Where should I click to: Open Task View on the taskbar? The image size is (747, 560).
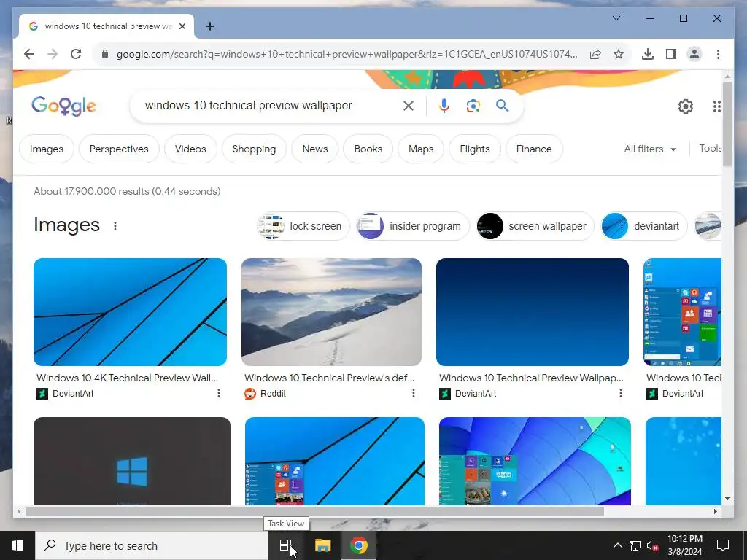point(285,545)
